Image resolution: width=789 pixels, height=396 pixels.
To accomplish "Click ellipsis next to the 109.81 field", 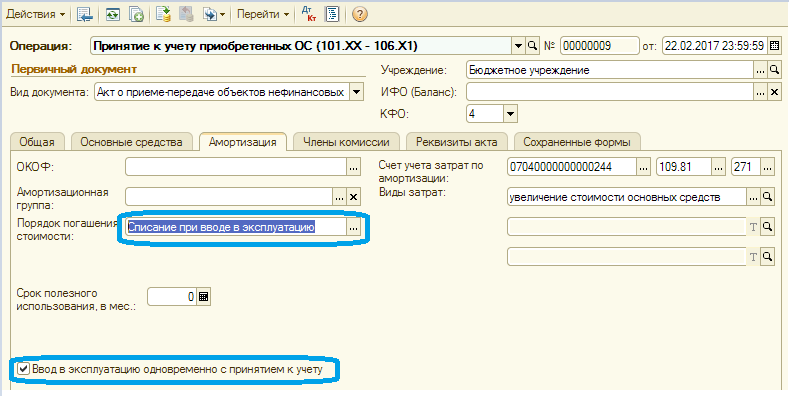I will pyautogui.click(x=718, y=167).
